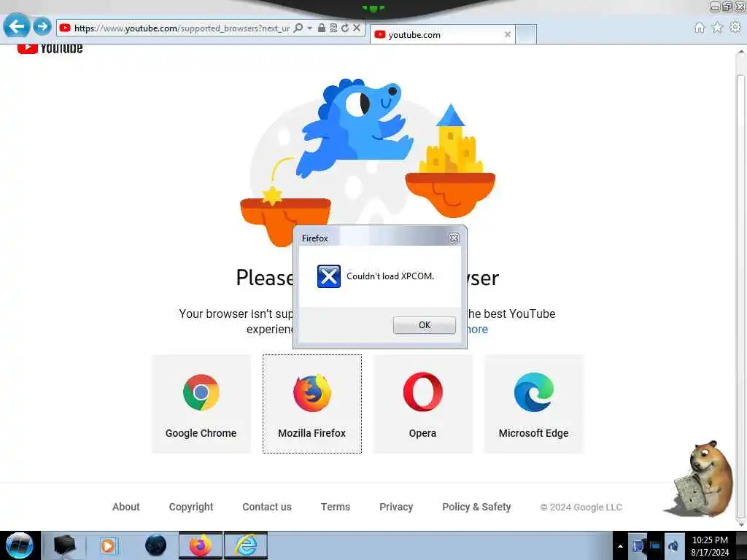The width and height of the screenshot is (747, 560).
Task: Click OK in the Firefox dialog
Action: tap(424, 324)
